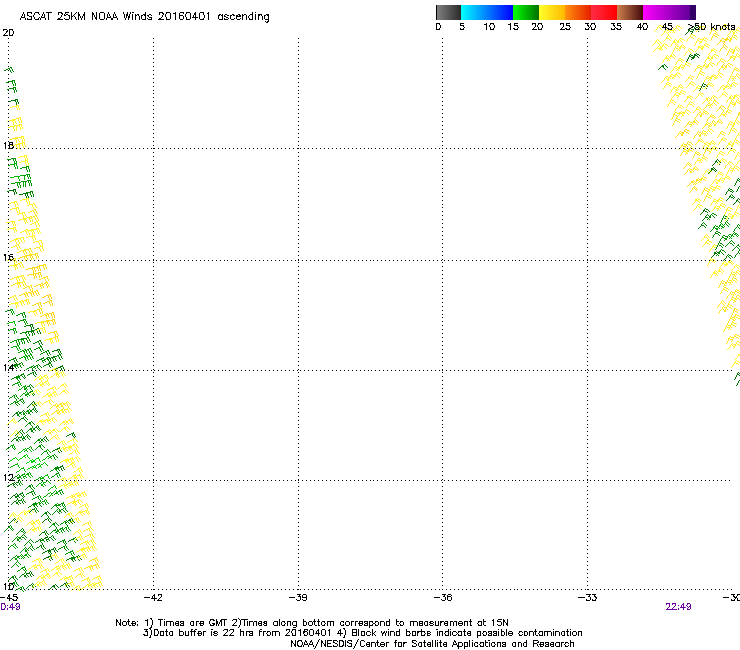
Task: Click the legend label '10'
Action: [489, 27]
